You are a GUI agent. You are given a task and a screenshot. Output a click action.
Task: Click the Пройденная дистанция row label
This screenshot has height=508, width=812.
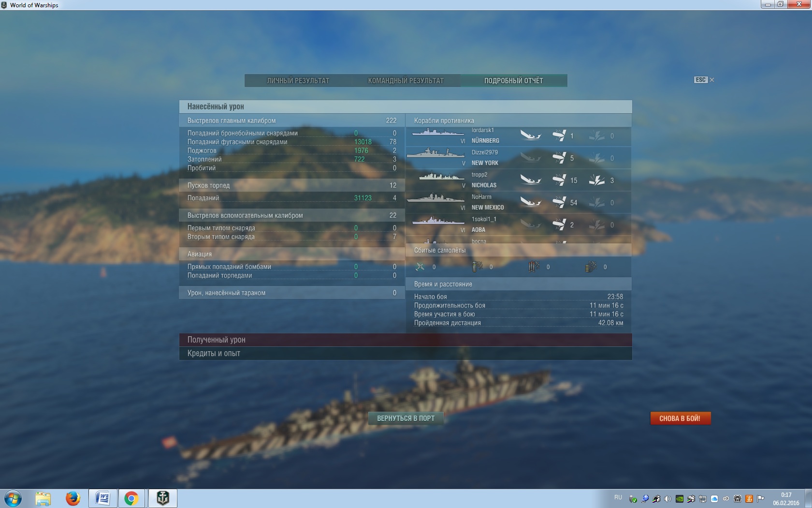click(x=448, y=323)
